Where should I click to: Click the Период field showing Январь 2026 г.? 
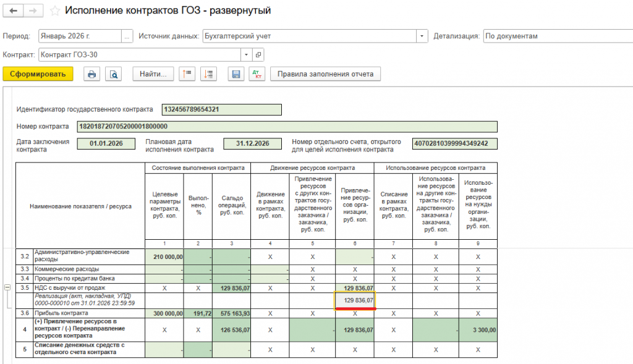80,36
